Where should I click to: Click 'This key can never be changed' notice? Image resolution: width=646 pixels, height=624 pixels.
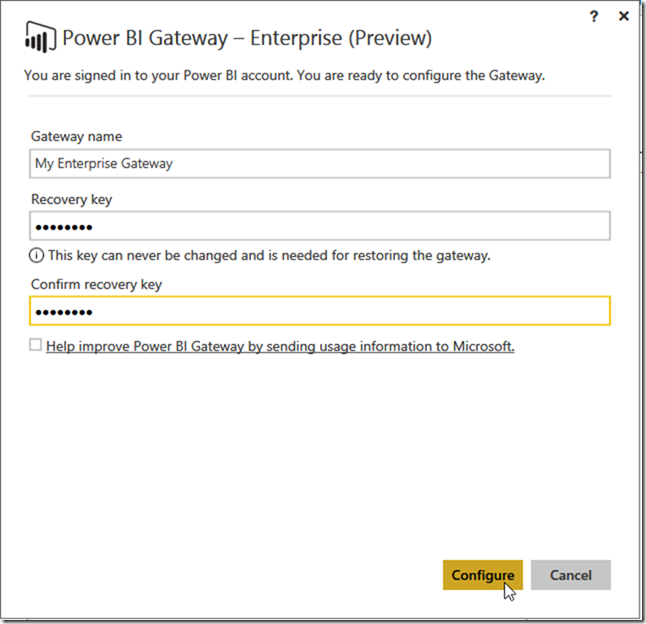point(269,256)
